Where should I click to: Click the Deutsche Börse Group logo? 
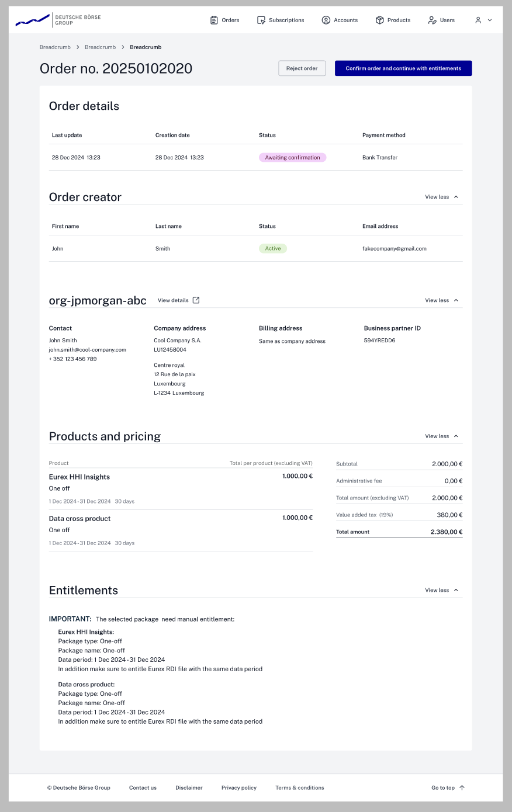pyautogui.click(x=57, y=19)
